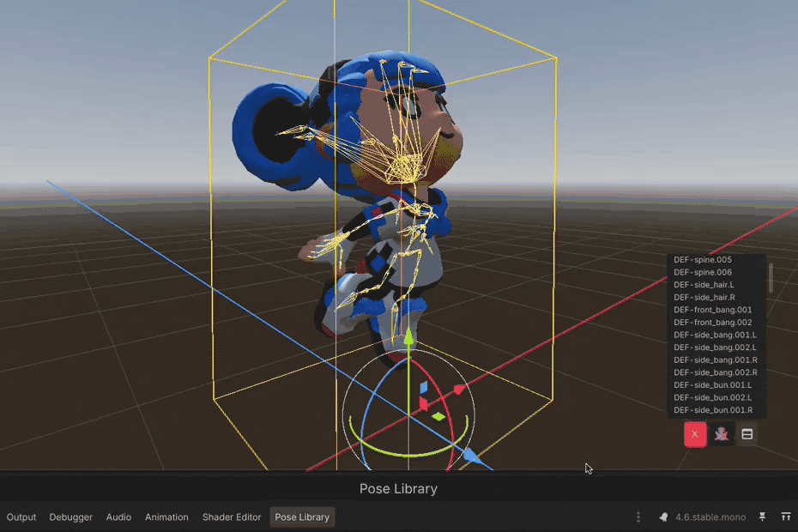Open the Animation tab
This screenshot has width=798, height=532.
click(166, 517)
